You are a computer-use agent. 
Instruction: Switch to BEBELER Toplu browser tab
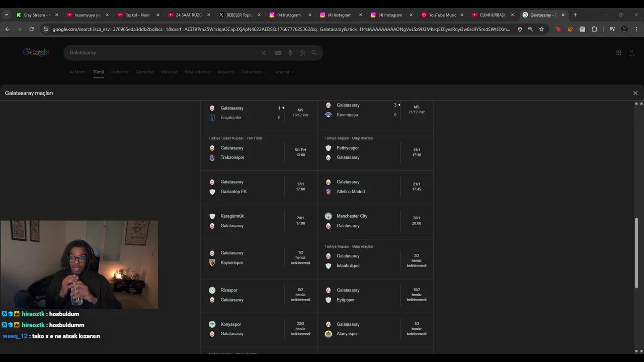pos(239,15)
